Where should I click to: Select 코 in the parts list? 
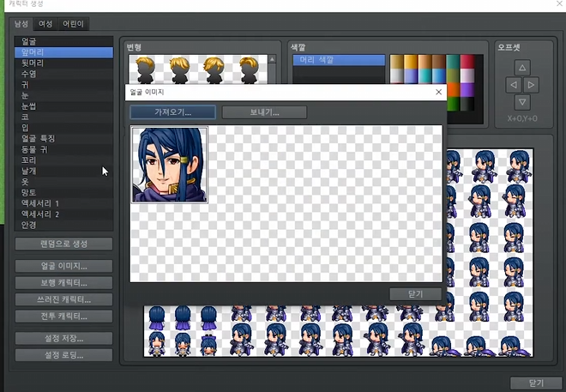click(64, 117)
